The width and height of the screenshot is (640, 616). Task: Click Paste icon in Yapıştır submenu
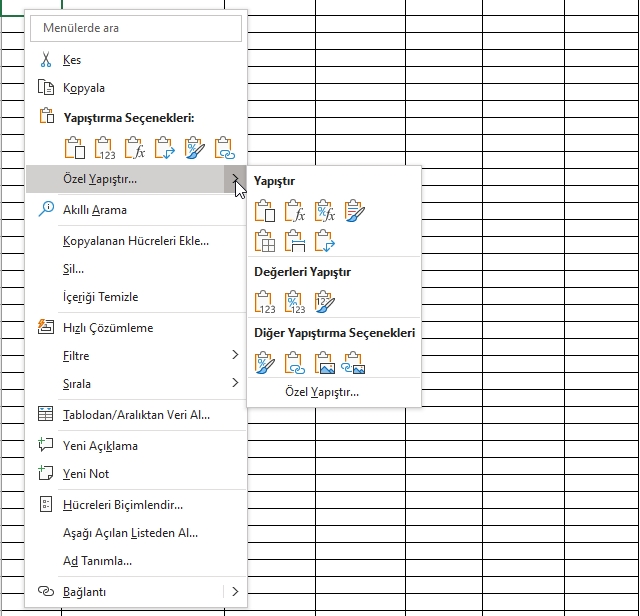click(x=264, y=211)
